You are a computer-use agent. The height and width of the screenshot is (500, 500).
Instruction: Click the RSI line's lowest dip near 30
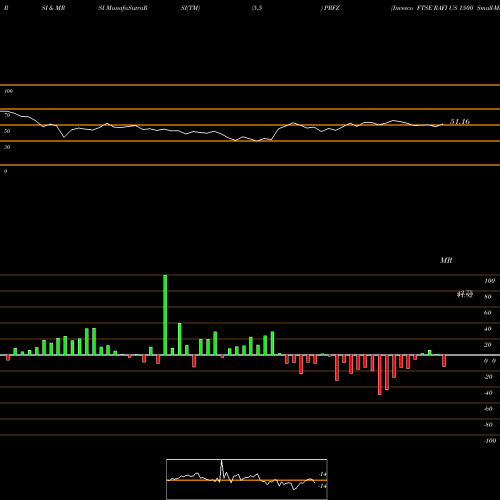click(x=257, y=141)
